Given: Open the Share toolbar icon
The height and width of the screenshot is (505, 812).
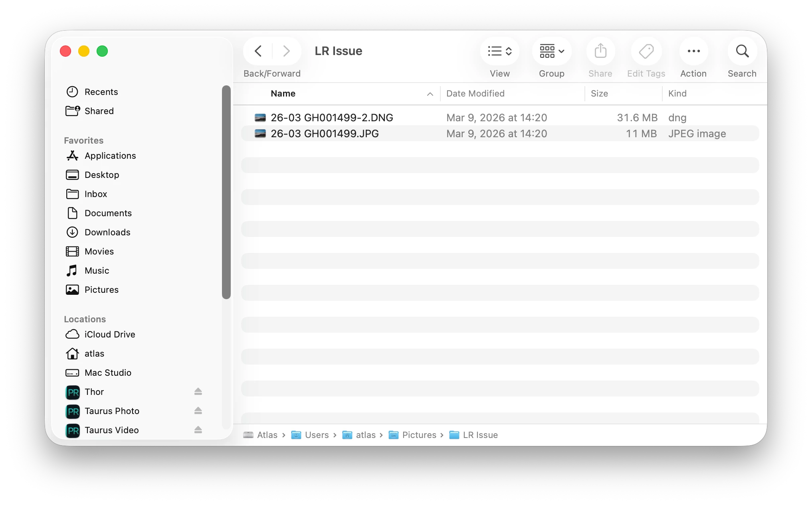Looking at the screenshot, I should [600, 51].
